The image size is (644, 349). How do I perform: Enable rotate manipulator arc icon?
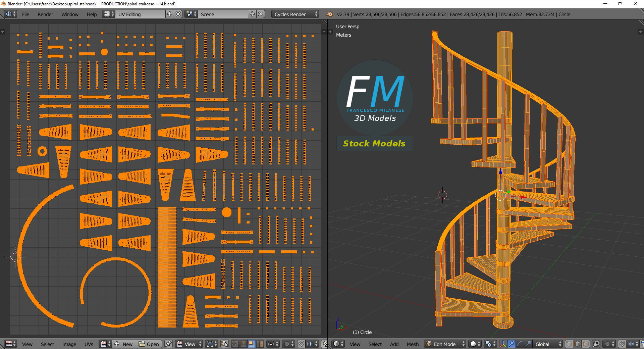pyautogui.click(x=520, y=344)
